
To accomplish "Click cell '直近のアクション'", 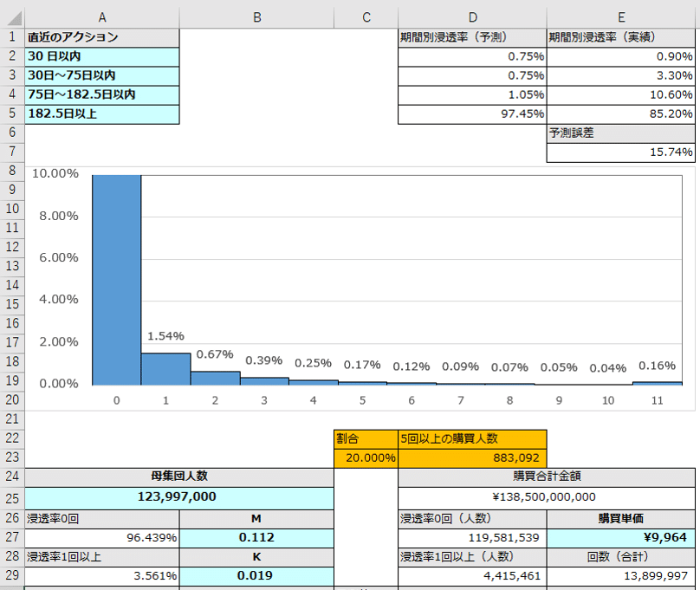I will tap(102, 37).
